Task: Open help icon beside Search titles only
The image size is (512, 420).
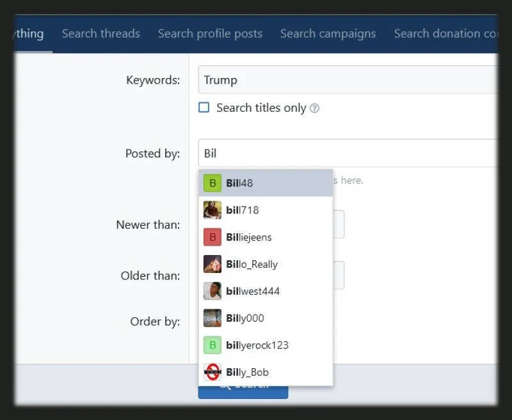Action: tap(314, 108)
